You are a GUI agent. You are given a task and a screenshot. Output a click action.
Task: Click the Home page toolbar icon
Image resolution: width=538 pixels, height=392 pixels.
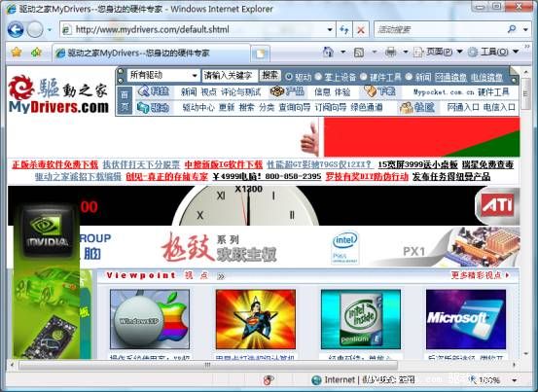329,52
